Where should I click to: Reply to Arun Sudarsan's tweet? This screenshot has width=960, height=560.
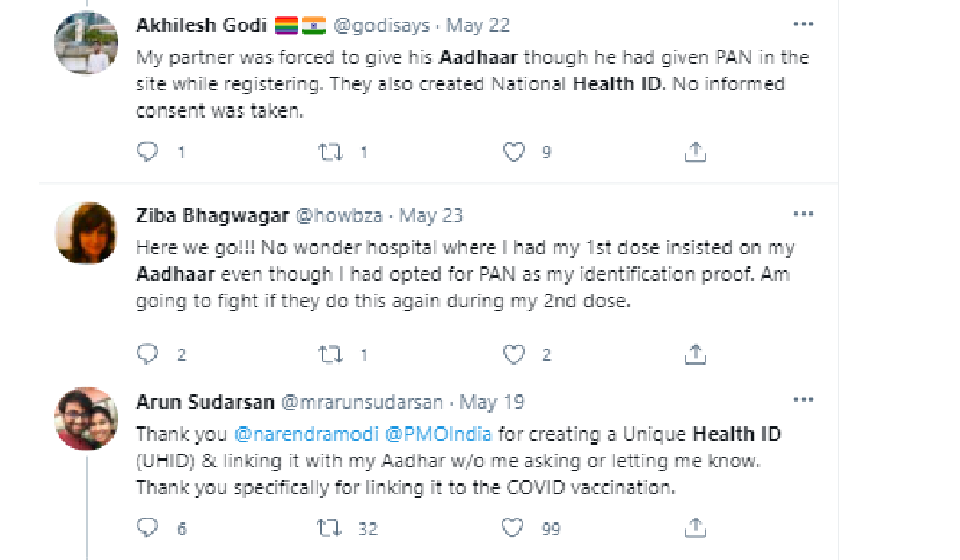point(148,528)
